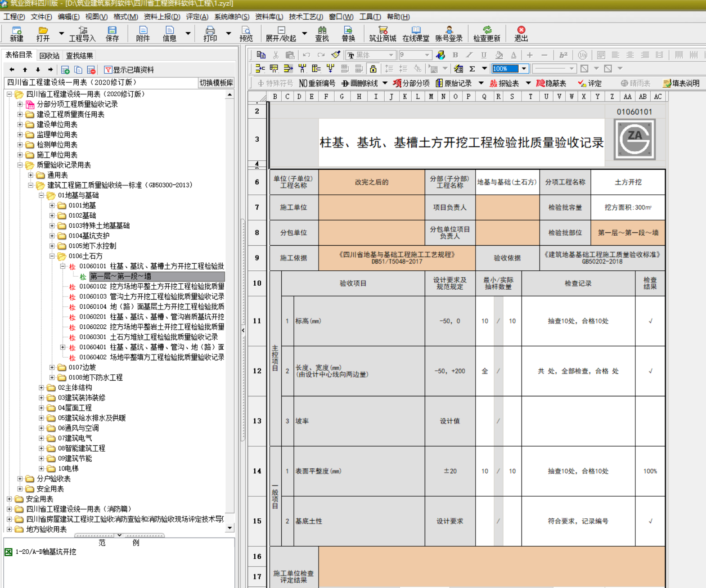Click the 分部分项 button

coord(411,83)
